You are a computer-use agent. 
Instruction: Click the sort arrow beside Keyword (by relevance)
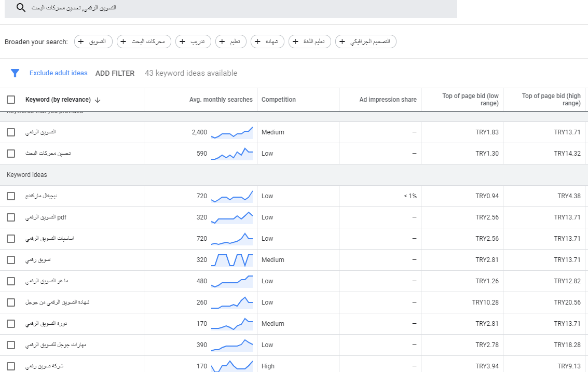[x=98, y=100]
